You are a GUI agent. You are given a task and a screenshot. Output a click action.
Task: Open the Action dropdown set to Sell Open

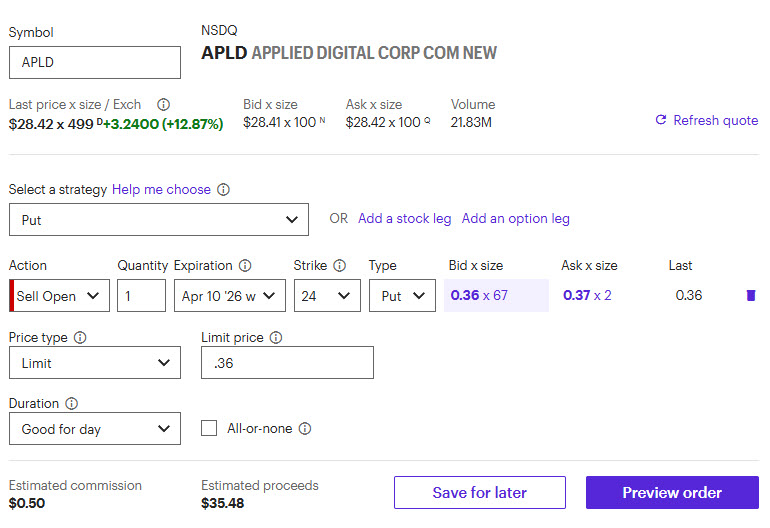click(62, 296)
